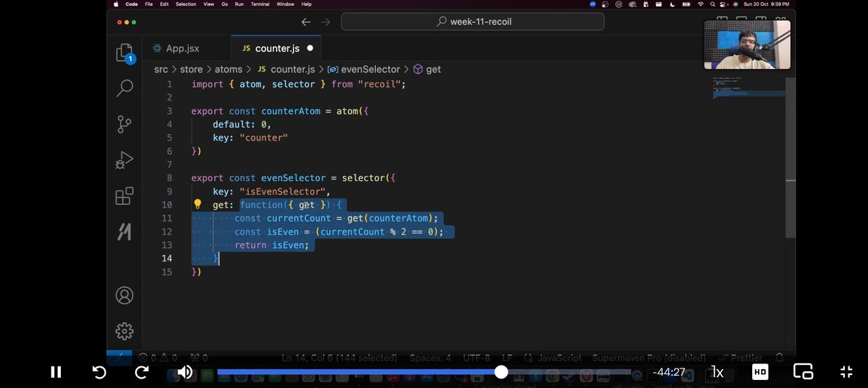Rewind the video with the back-skip button

click(x=99, y=372)
